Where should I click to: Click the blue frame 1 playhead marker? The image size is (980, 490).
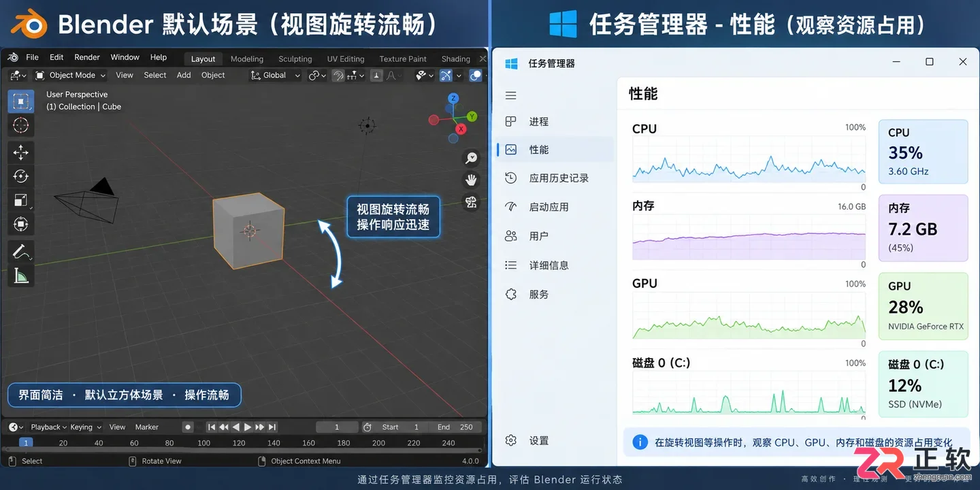[25, 442]
